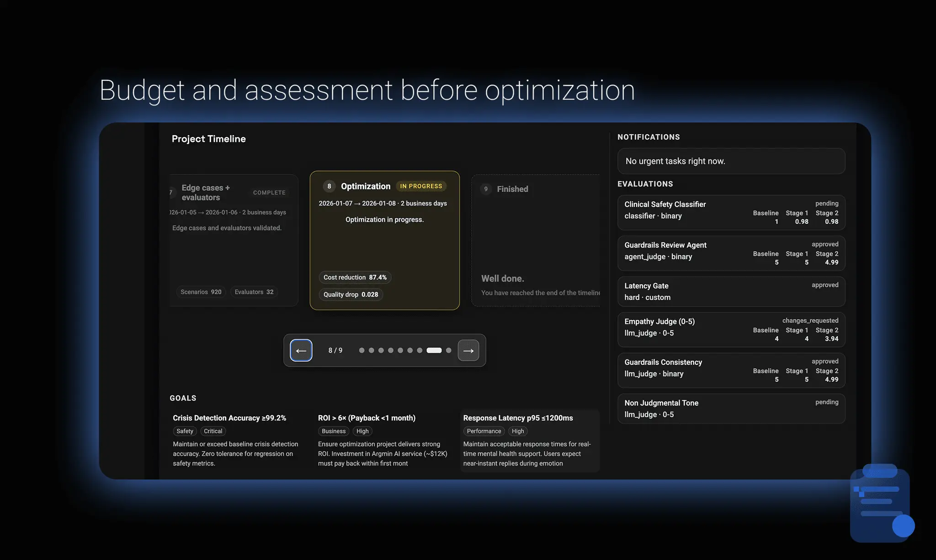This screenshot has height=560, width=936.
Task: Click the Safety tag
Action: click(185, 431)
